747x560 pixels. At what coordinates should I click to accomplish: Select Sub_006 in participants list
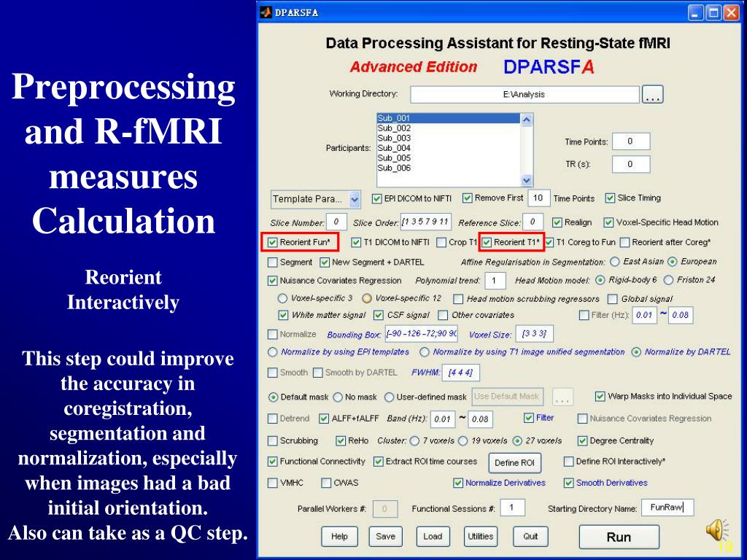(x=449, y=168)
